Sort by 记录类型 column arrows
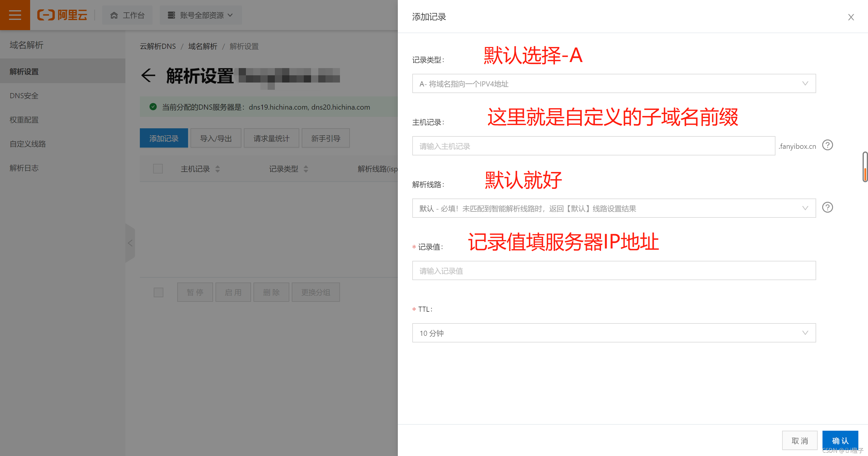Image resolution: width=868 pixels, height=456 pixels. [x=306, y=169]
